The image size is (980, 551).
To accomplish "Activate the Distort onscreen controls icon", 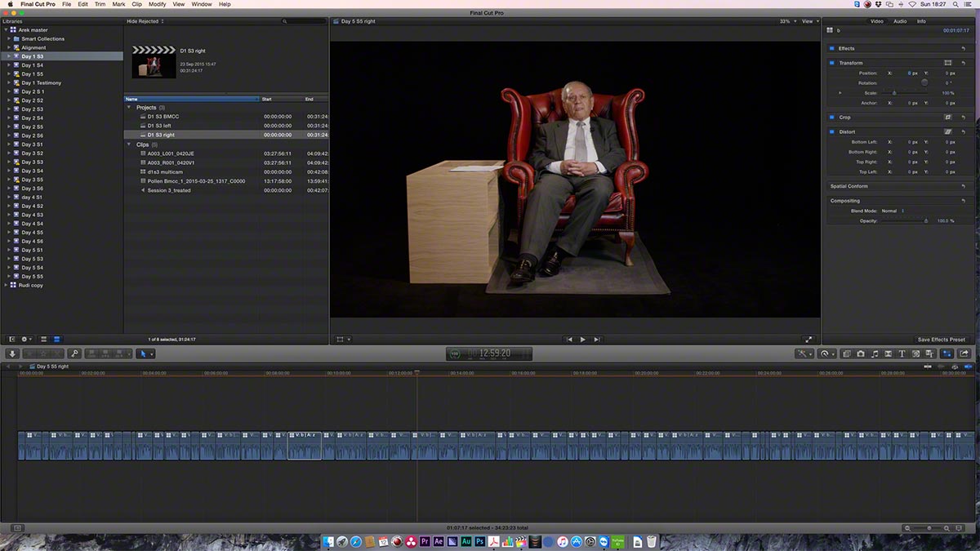I will tap(948, 132).
